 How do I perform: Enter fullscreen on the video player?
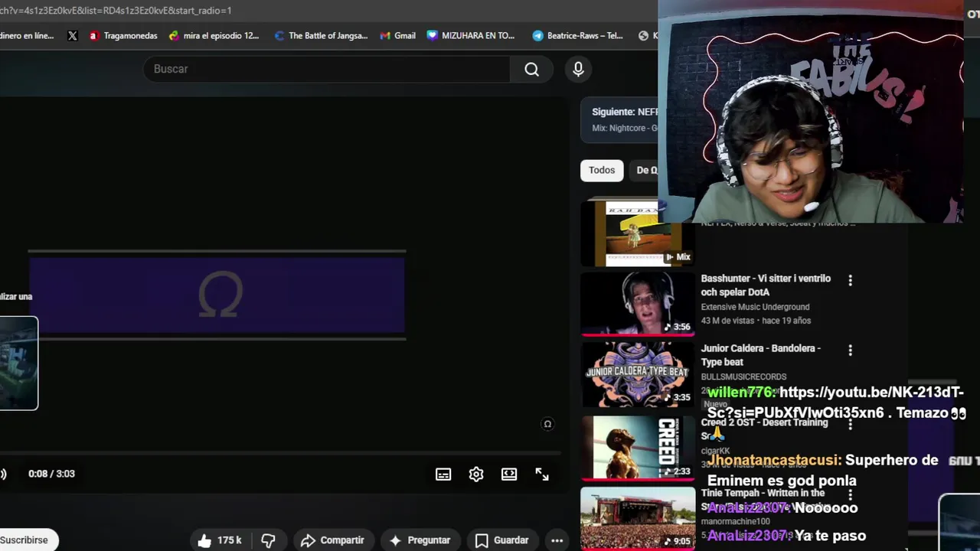pos(542,474)
